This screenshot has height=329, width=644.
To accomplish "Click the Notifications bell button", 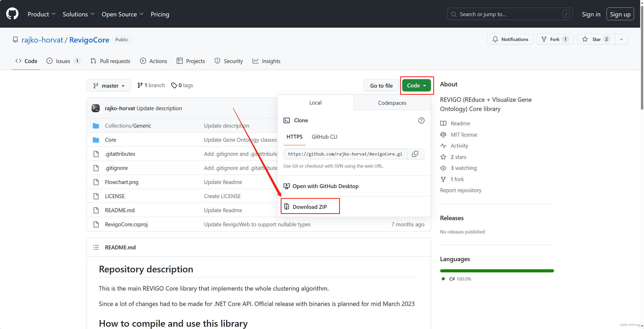I will [x=510, y=39].
